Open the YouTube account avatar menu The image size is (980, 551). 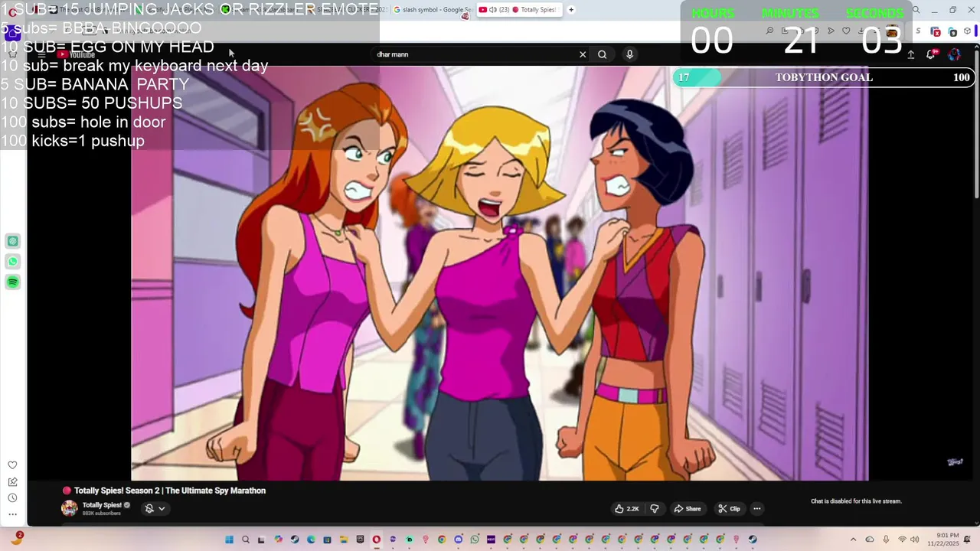coord(954,54)
